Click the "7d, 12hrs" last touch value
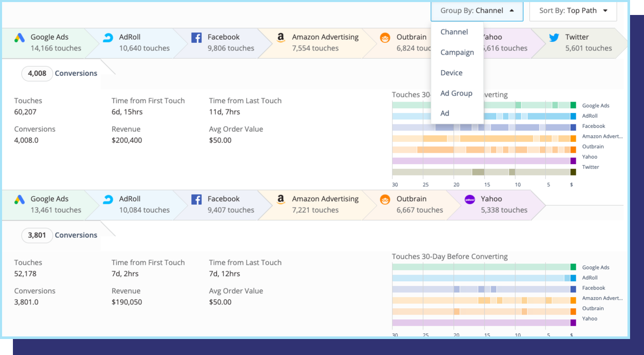644x355 pixels. pos(224,274)
